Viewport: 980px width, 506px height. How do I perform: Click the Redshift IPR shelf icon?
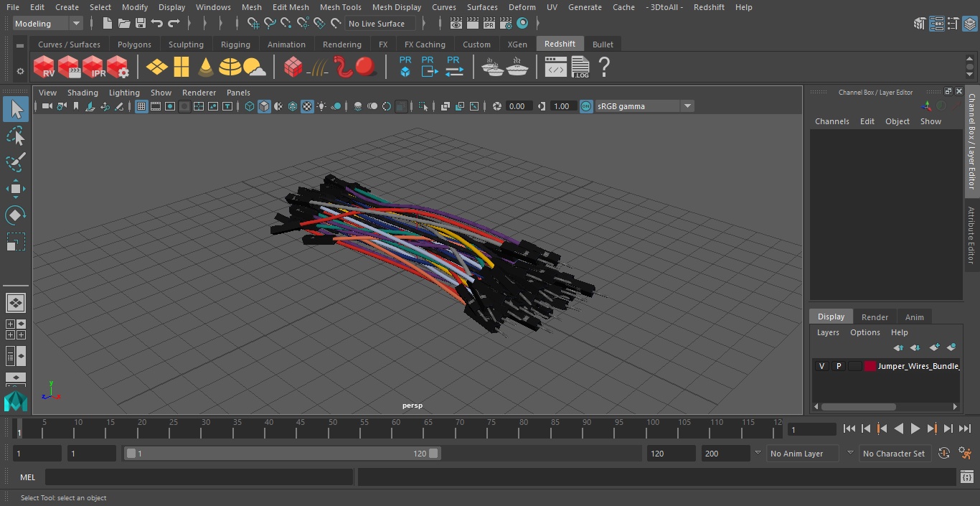[93, 67]
